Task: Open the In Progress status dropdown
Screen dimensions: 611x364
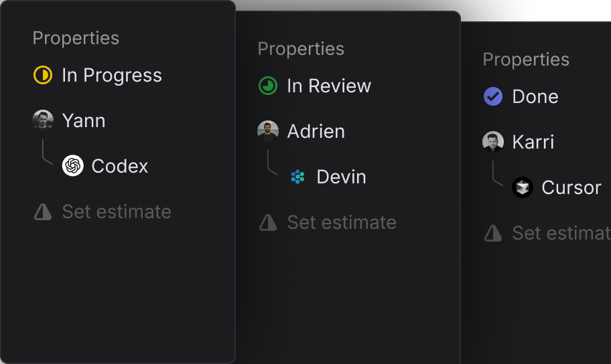Action: click(x=112, y=76)
